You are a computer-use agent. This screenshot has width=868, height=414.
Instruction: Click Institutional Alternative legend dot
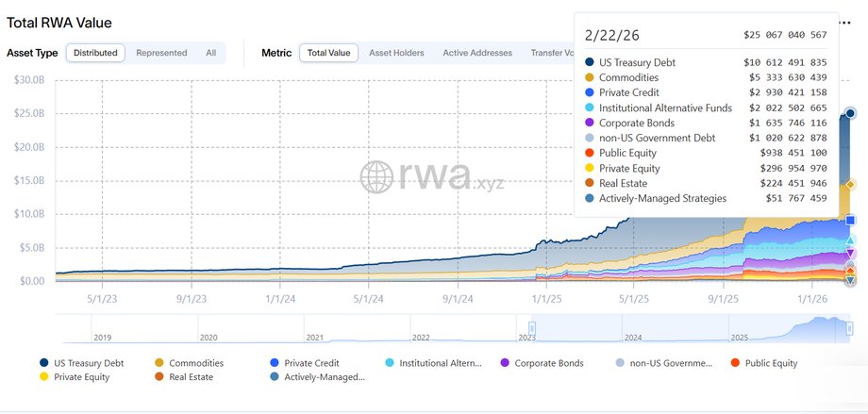pyautogui.click(x=391, y=362)
